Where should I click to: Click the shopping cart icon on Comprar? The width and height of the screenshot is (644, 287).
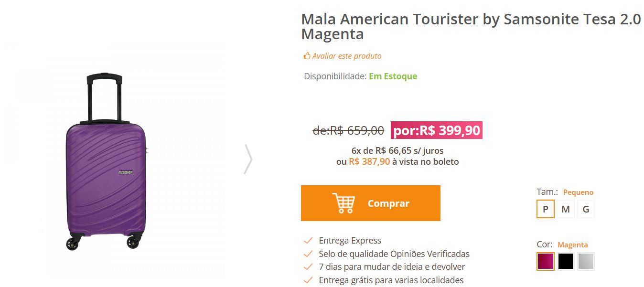click(x=343, y=203)
